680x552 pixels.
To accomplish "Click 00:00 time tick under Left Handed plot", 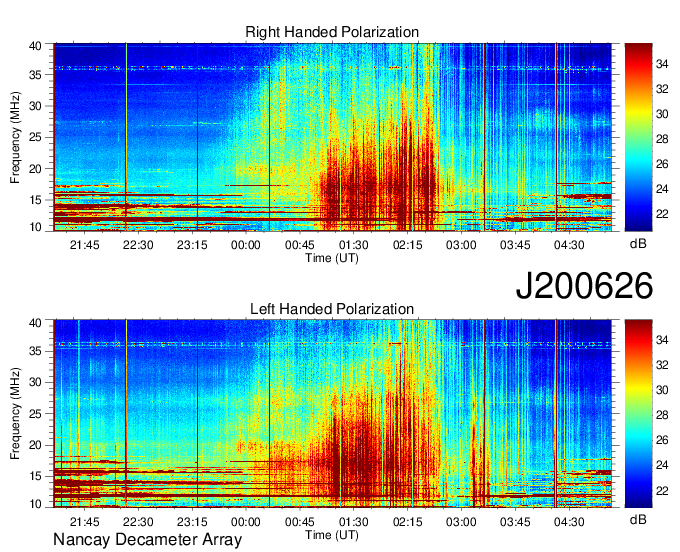I will point(245,522).
